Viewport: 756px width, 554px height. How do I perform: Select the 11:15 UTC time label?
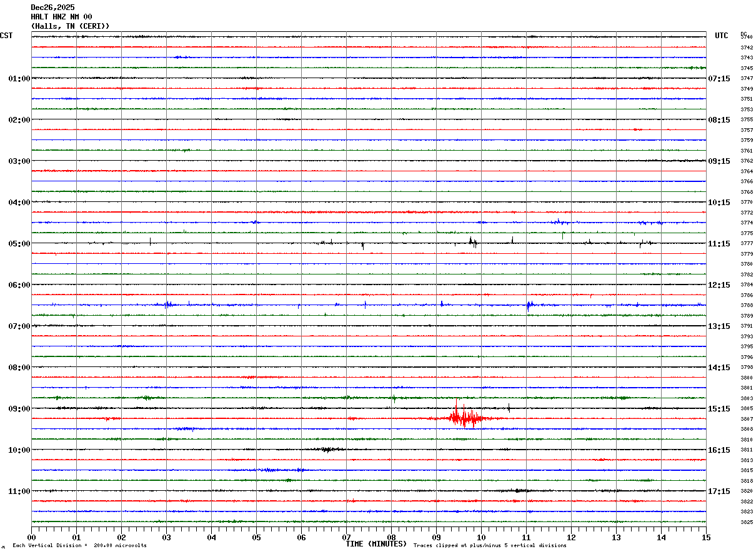pyautogui.click(x=719, y=244)
